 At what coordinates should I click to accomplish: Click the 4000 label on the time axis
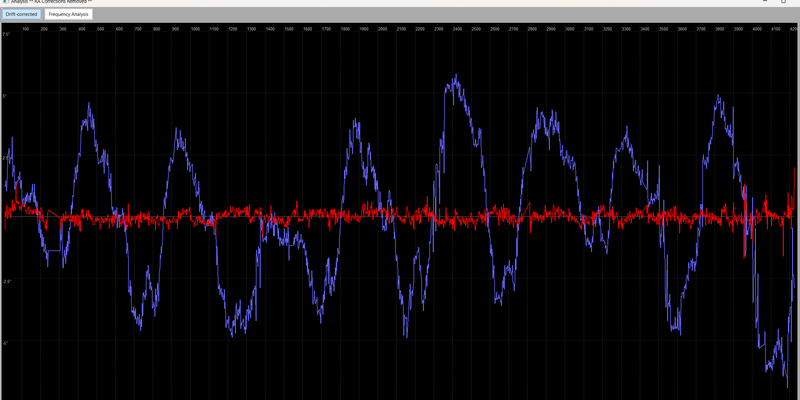[x=757, y=29]
